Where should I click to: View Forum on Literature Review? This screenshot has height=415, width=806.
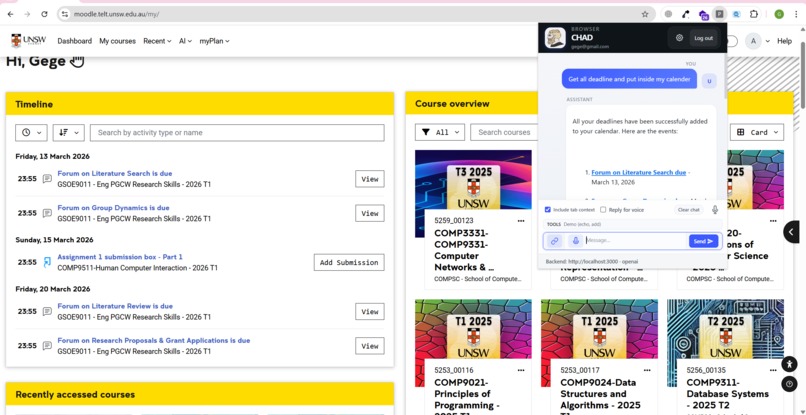pos(370,312)
